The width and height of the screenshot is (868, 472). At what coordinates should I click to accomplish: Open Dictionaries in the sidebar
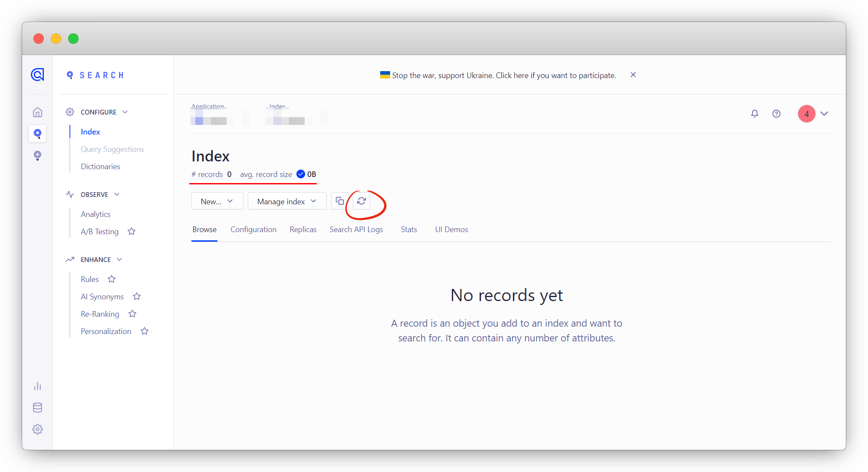[x=100, y=167]
